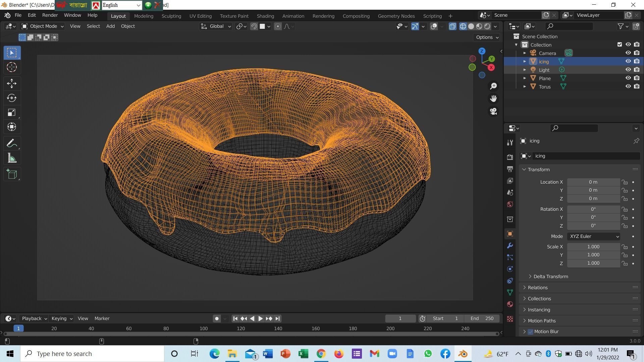Screen dimensions: 644x362
Task: Click the End frame 250 field
Action: click(482, 318)
